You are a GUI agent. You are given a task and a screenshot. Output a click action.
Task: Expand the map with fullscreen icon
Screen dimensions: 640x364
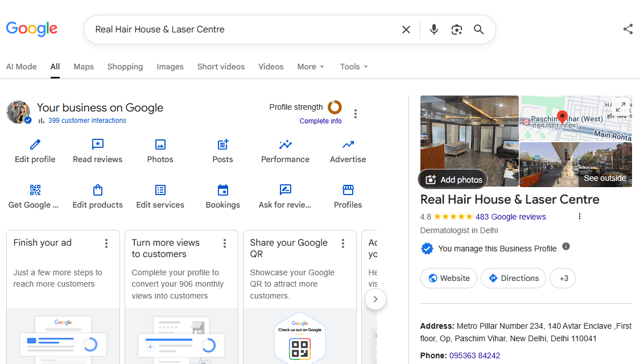621,107
